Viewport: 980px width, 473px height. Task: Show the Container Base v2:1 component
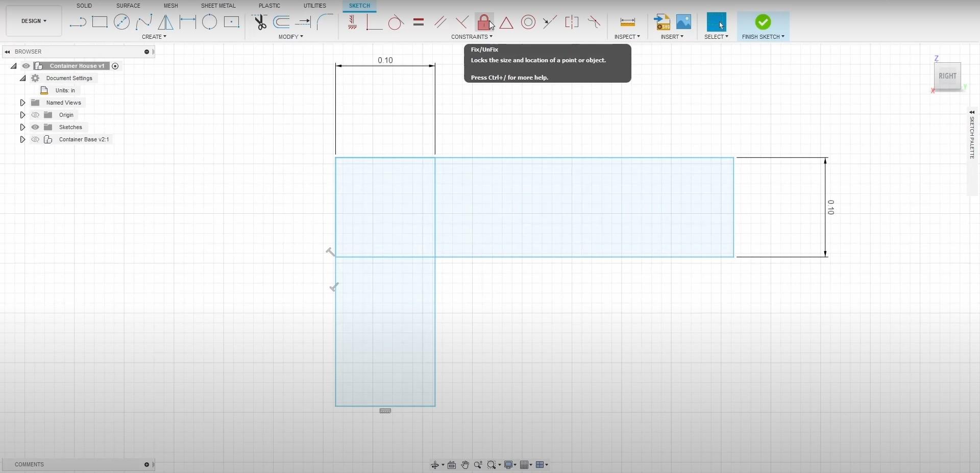click(35, 139)
